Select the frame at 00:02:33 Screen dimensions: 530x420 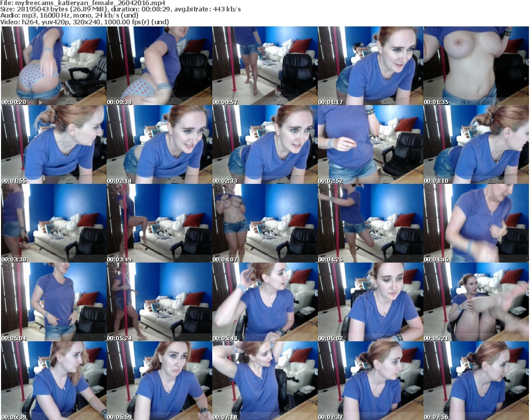coord(265,144)
